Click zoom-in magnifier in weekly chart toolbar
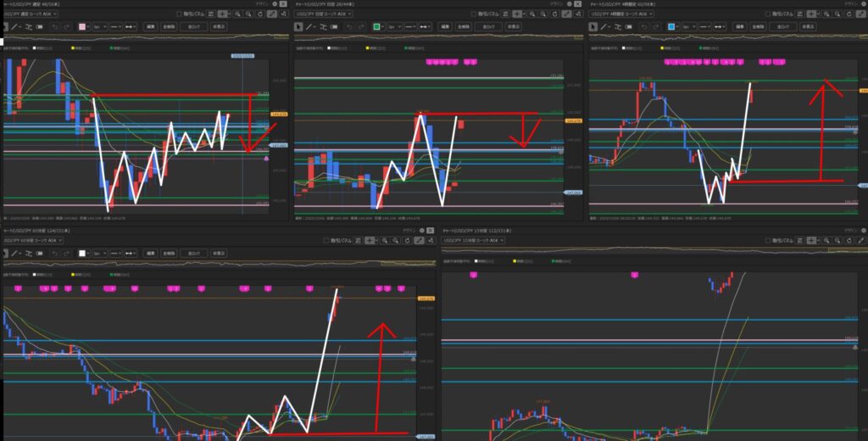The image size is (868, 441). point(237,14)
